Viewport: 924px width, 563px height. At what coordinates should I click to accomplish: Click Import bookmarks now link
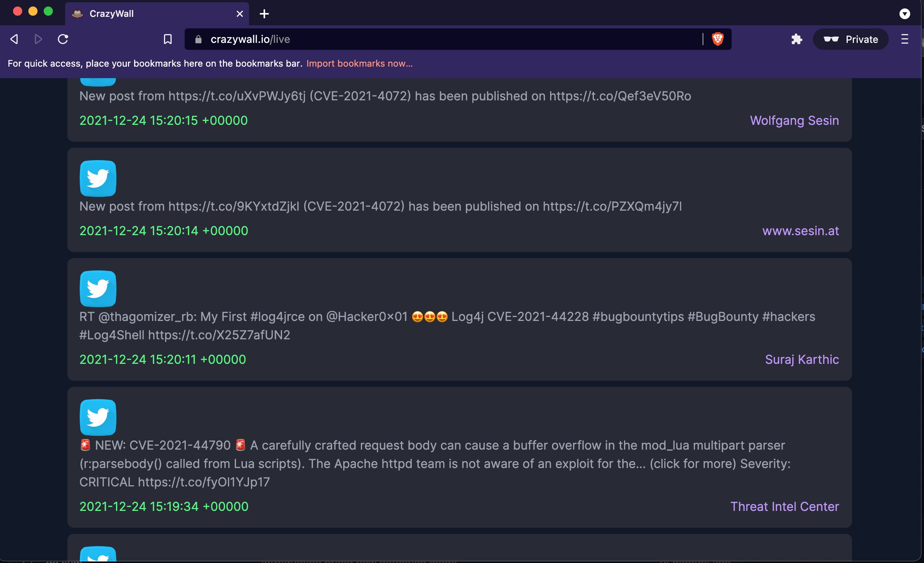(359, 64)
